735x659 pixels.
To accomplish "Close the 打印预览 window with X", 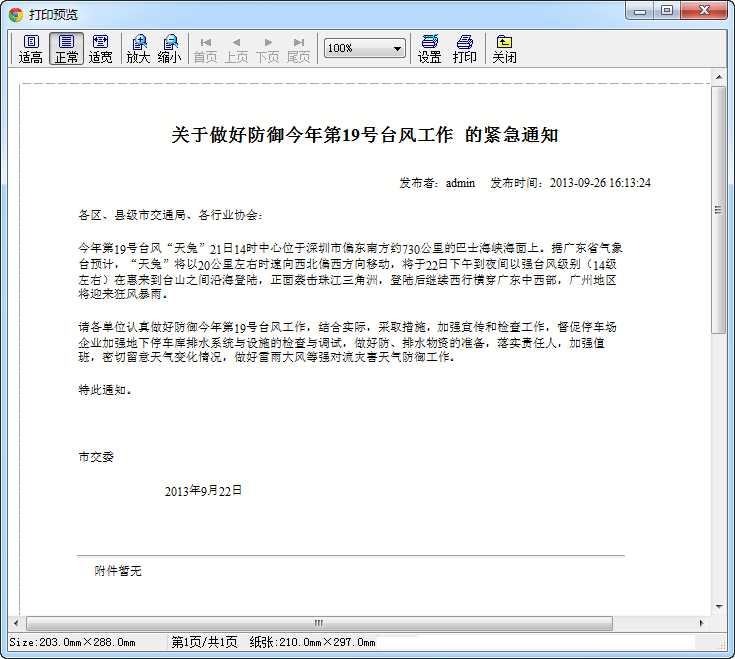I will [704, 11].
